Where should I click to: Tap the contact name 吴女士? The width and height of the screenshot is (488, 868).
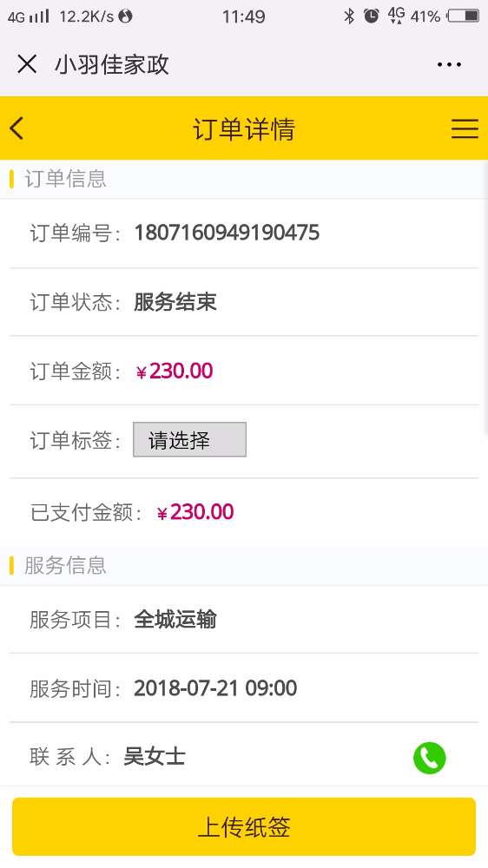point(155,756)
